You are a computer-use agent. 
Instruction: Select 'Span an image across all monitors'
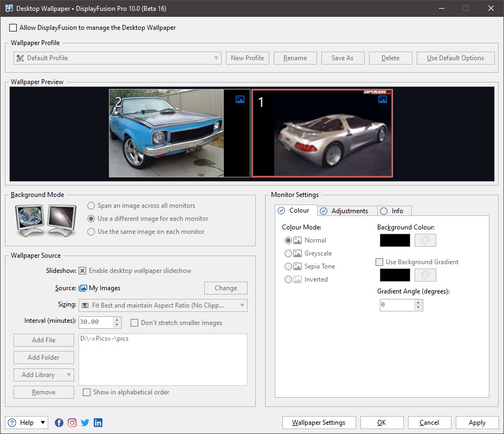[x=91, y=206]
